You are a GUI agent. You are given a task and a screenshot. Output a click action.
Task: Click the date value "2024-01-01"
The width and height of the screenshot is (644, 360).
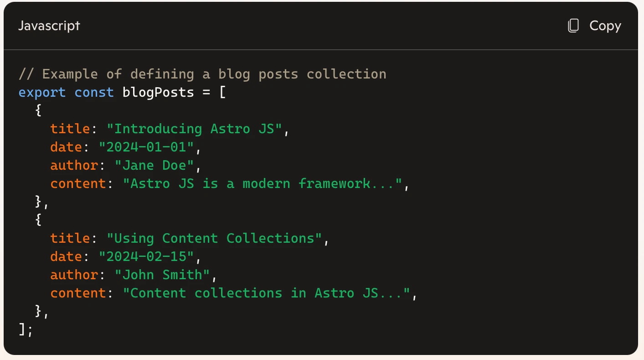click(146, 147)
